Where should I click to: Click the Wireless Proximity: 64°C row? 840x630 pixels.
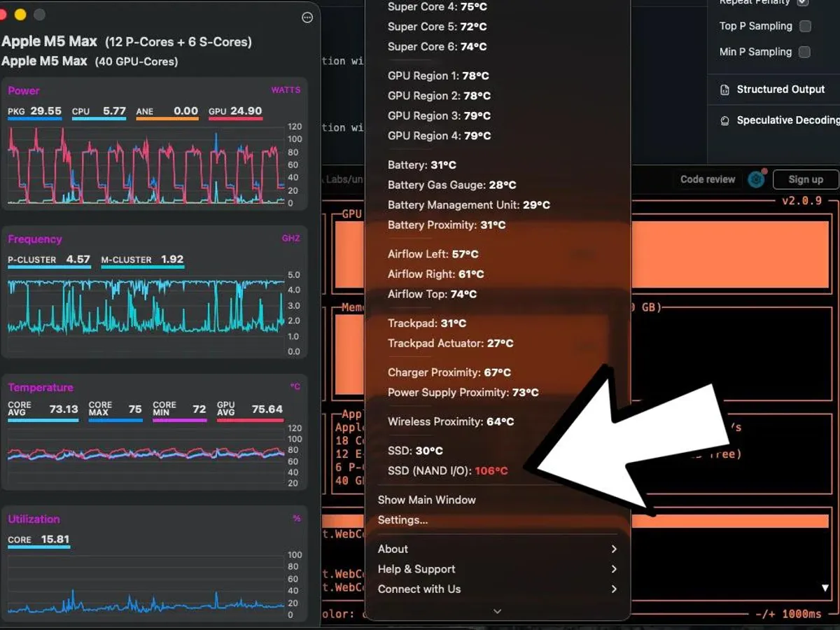pos(451,421)
